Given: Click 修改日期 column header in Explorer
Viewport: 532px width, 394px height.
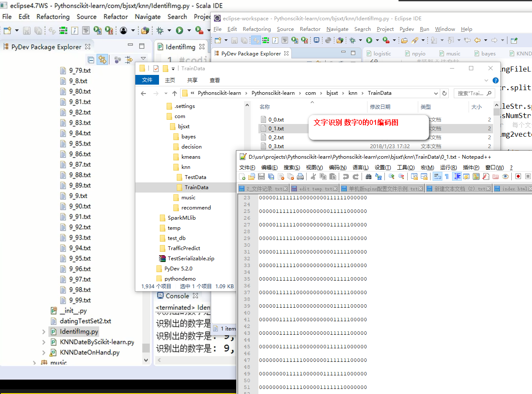Looking at the screenshot, I should [x=380, y=107].
